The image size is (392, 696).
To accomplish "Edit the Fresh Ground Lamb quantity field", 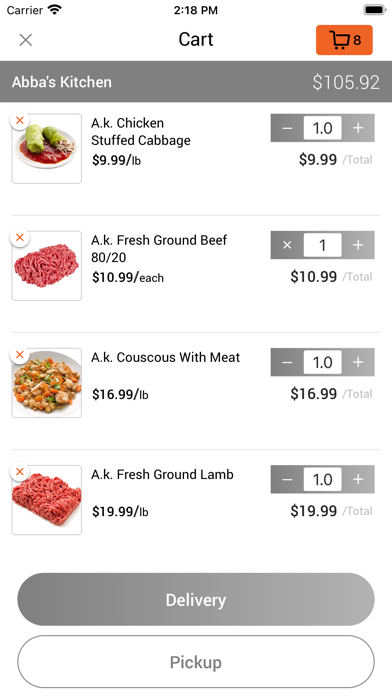I will 323,479.
